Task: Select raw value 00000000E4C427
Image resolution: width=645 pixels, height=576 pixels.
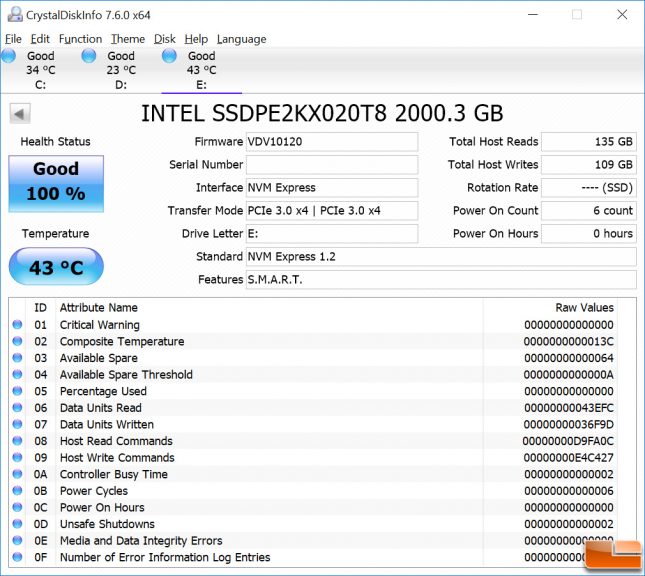Action: [x=568, y=458]
